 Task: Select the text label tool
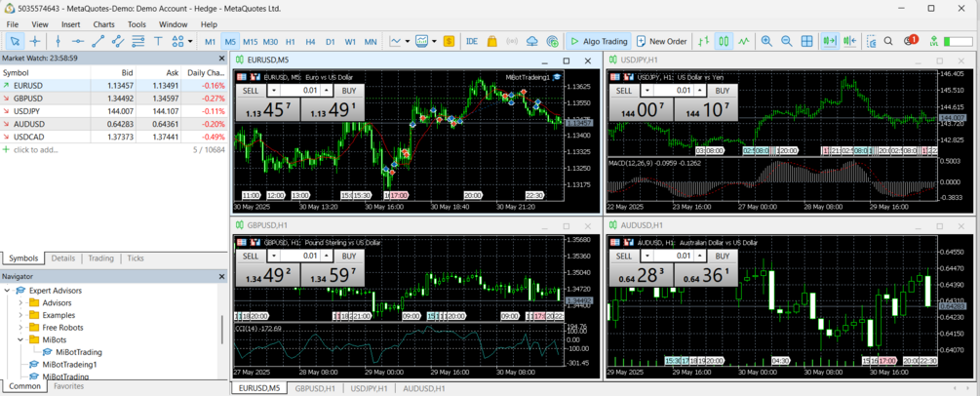tap(158, 41)
